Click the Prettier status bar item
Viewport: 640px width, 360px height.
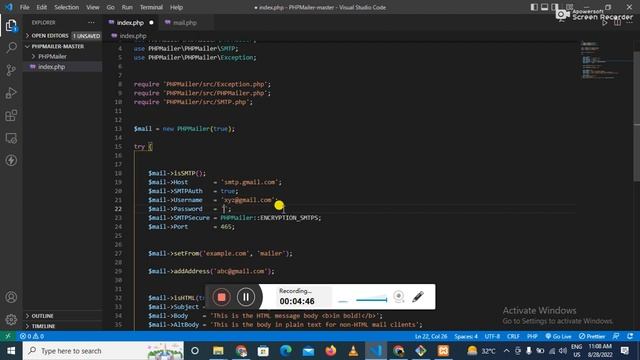click(x=591, y=336)
